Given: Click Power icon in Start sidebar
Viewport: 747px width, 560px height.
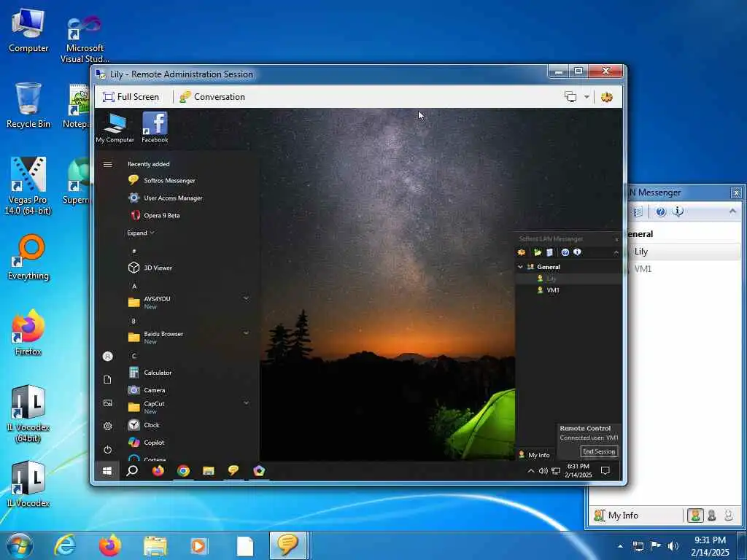Looking at the screenshot, I should click(x=108, y=449).
